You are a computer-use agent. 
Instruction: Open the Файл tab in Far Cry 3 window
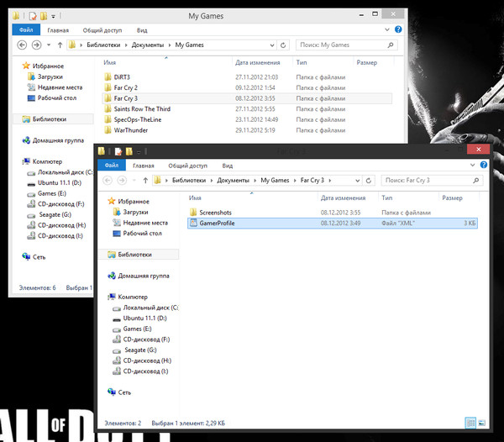click(x=112, y=166)
